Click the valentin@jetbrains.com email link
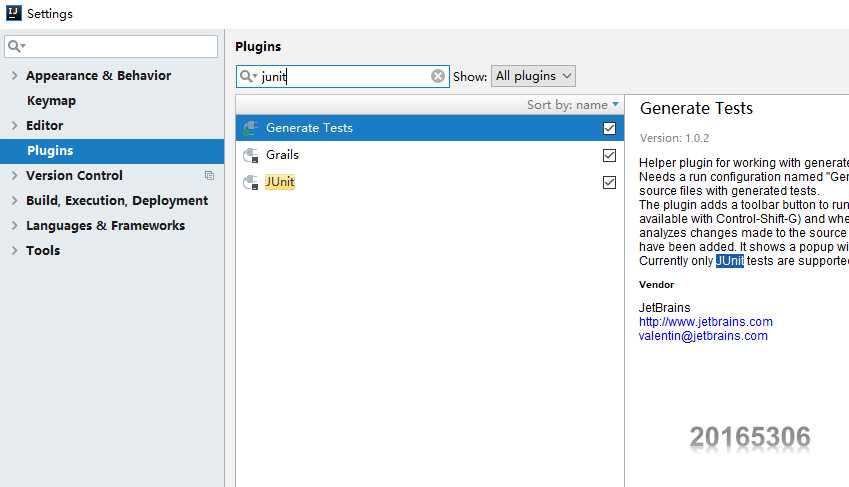This screenshot has height=487, width=849. [703, 336]
